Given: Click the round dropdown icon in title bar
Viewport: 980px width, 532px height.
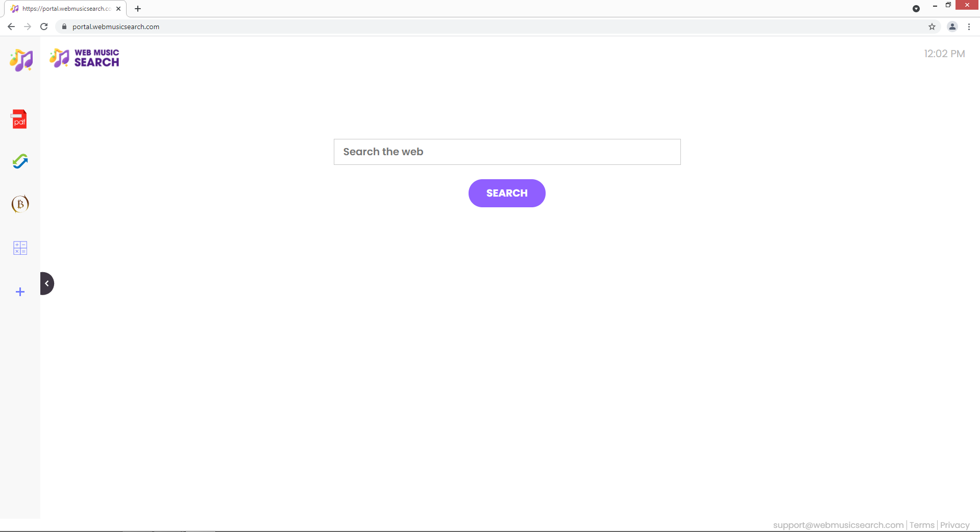Looking at the screenshot, I should click(916, 9).
